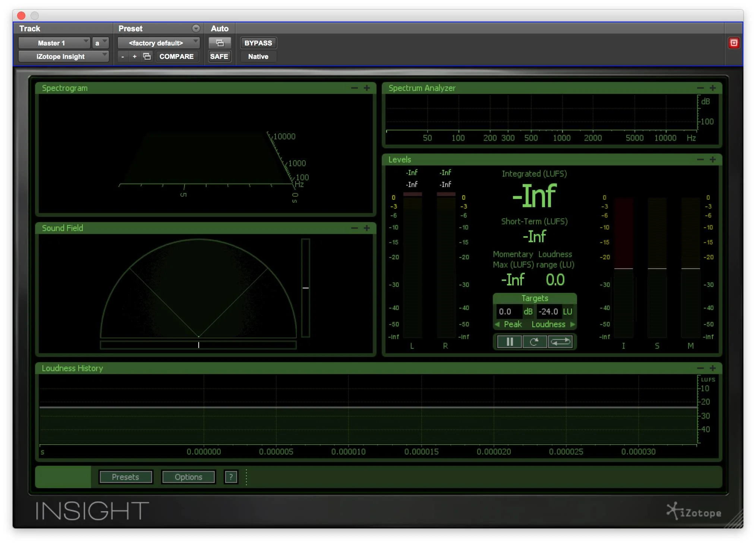This screenshot has height=544, width=756.
Task: Click the Loudness target -24.0 field
Action: (x=548, y=311)
